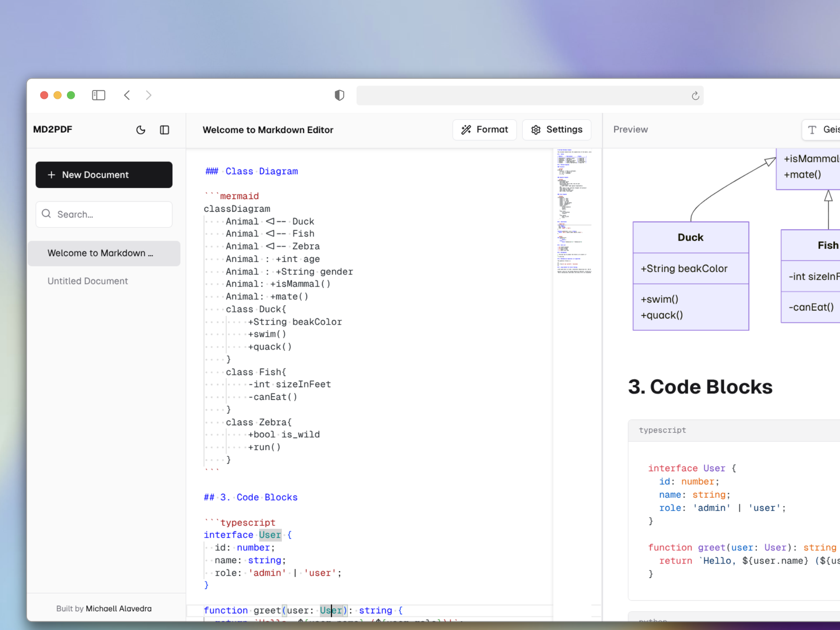This screenshot has width=840, height=630.
Task: Click 'id: number;' line in editor
Action: 245,548
